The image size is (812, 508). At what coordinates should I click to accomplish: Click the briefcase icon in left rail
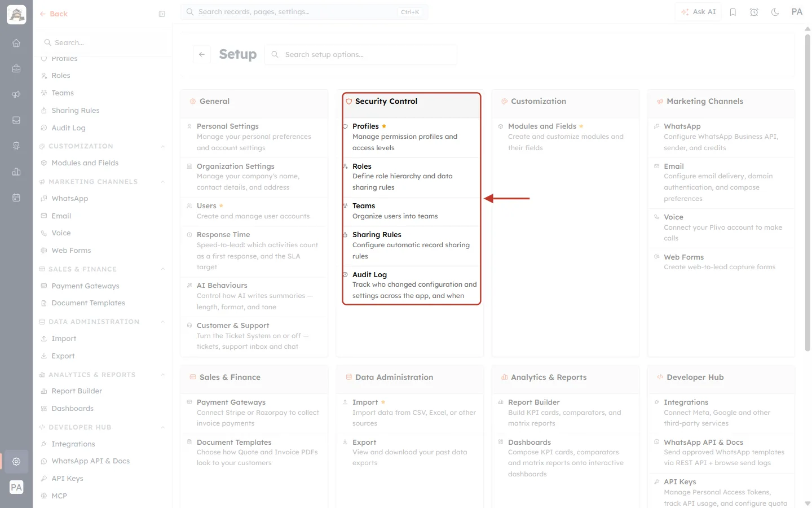pos(16,69)
